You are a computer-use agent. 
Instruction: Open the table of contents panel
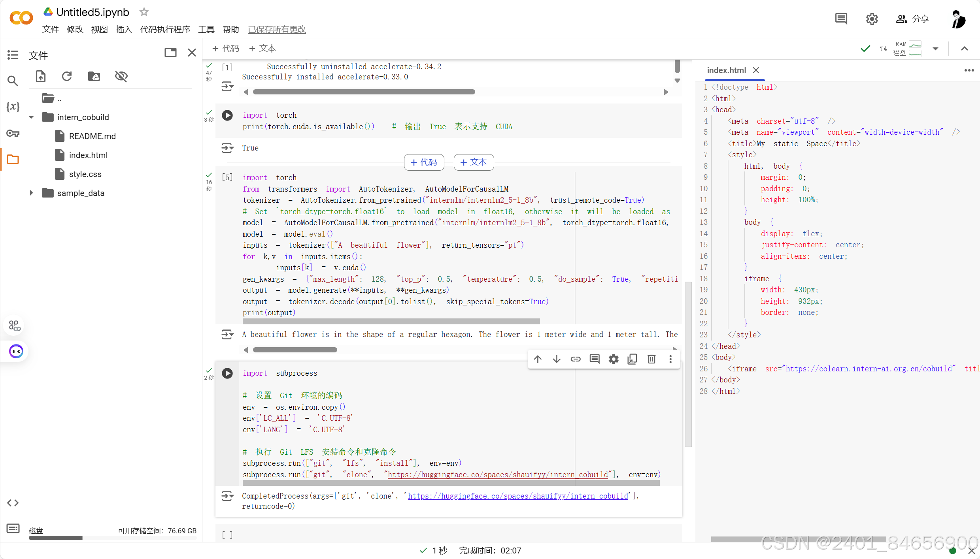click(13, 55)
